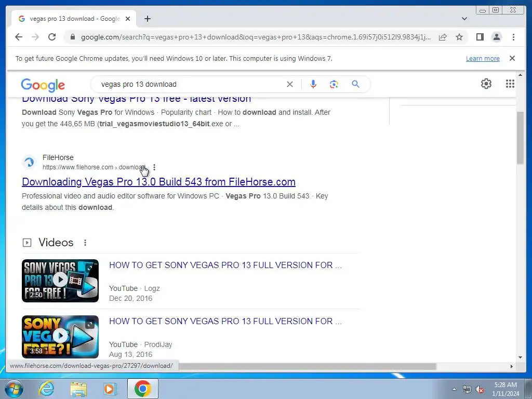This screenshot has height=399, width=532.
Task: Click the vertical scrollbar thumb
Action: 520,138
